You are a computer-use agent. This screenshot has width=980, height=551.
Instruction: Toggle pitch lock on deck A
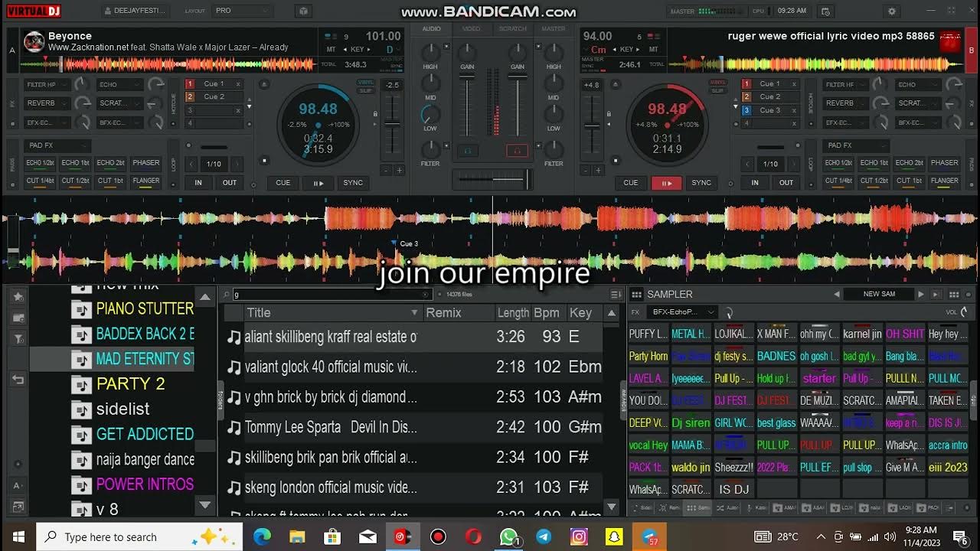tap(375, 113)
